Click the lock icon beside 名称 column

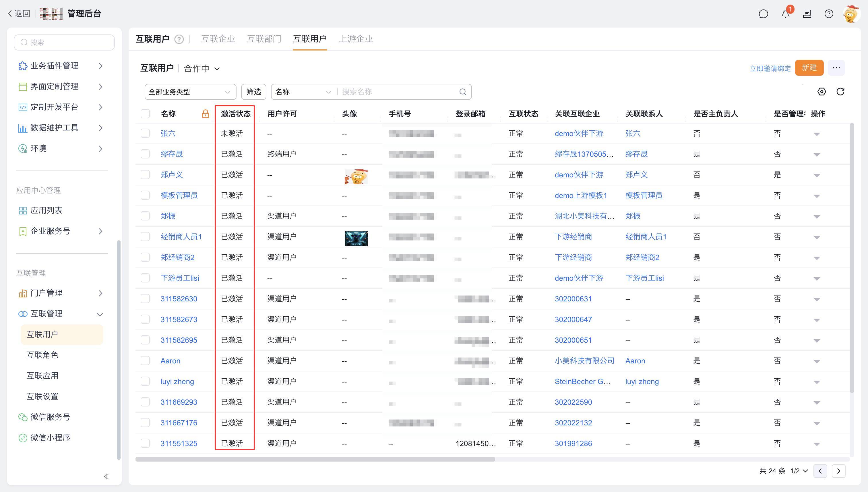tap(205, 114)
